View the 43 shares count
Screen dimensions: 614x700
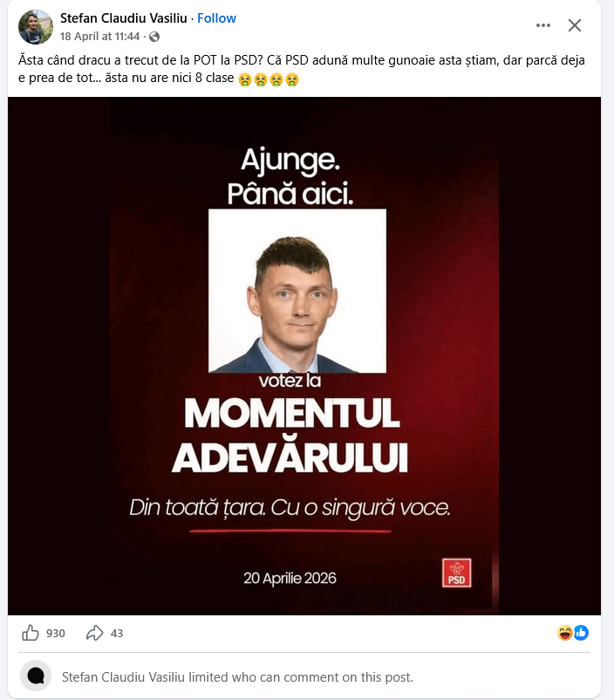tap(117, 633)
